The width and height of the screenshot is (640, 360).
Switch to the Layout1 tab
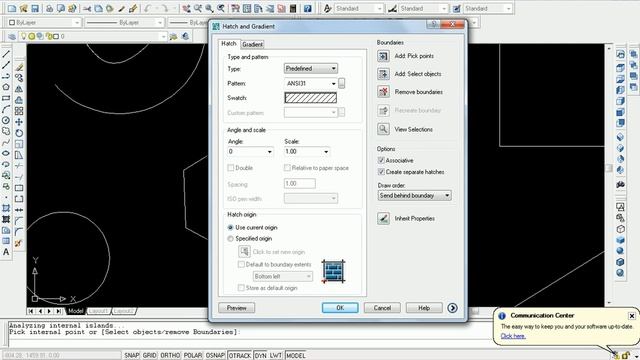98,311
